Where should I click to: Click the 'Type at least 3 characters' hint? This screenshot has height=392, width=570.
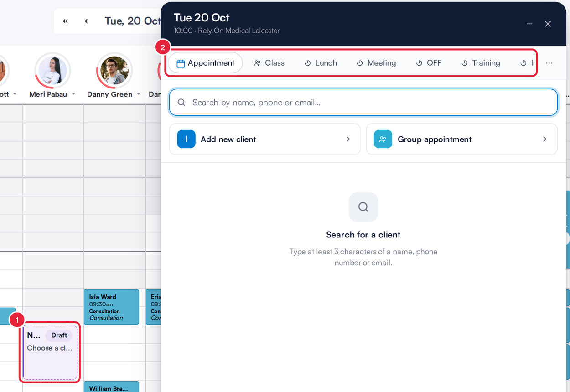coord(363,257)
